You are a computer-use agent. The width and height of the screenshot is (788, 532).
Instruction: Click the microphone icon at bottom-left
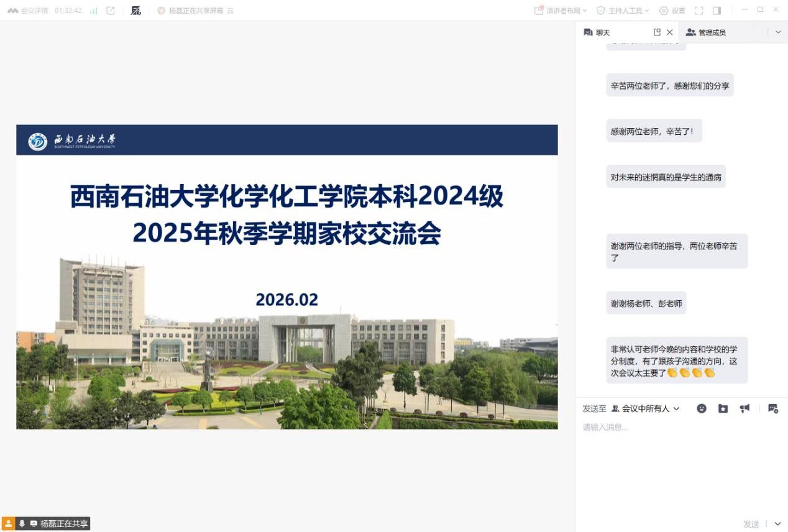[x=22, y=524]
